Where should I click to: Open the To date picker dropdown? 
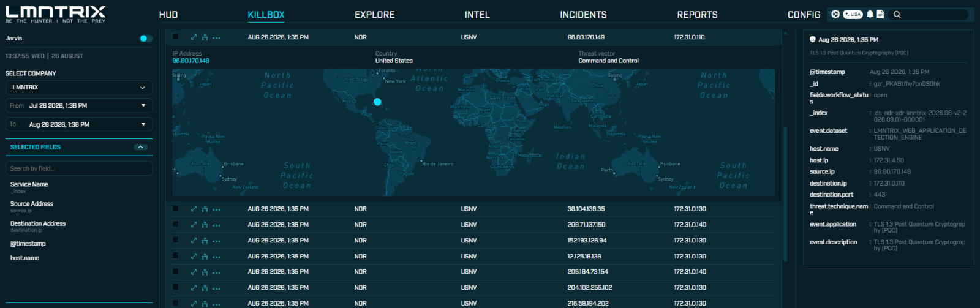point(79,124)
